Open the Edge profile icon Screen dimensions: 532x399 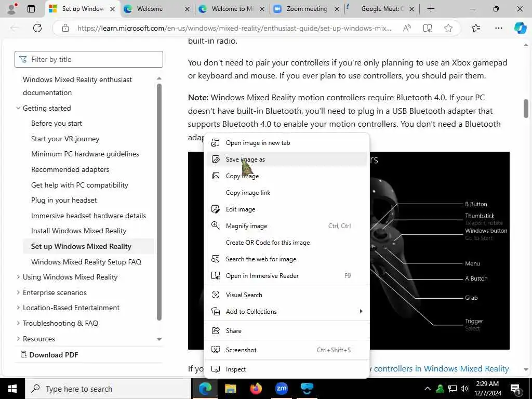pos(12,9)
